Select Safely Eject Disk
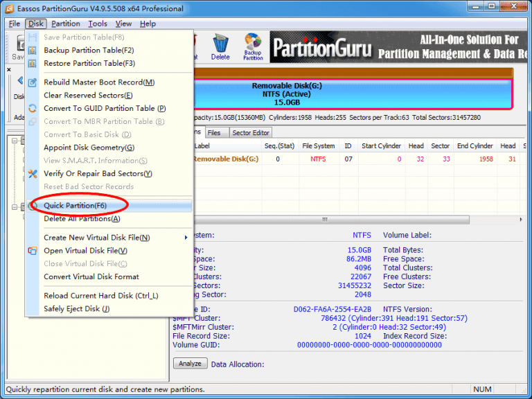Image resolution: width=532 pixels, height=399 pixels. point(109,309)
